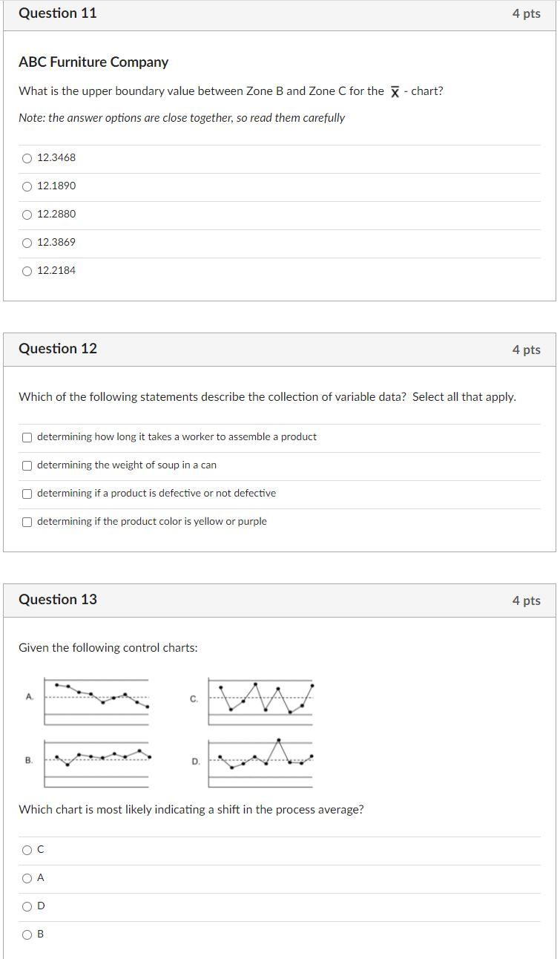Click the Question 12 header
Viewport: 560px width, 959px height.
pos(58,349)
